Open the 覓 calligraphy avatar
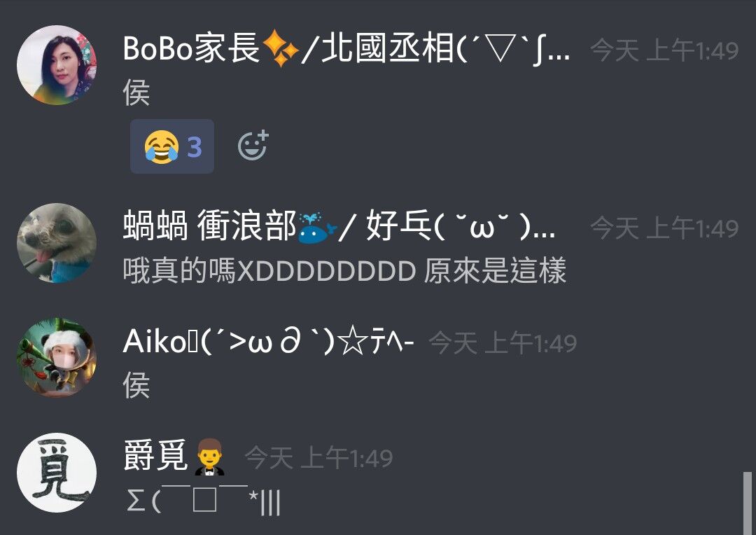Screen dimensions: 756x535 [x=57, y=472]
